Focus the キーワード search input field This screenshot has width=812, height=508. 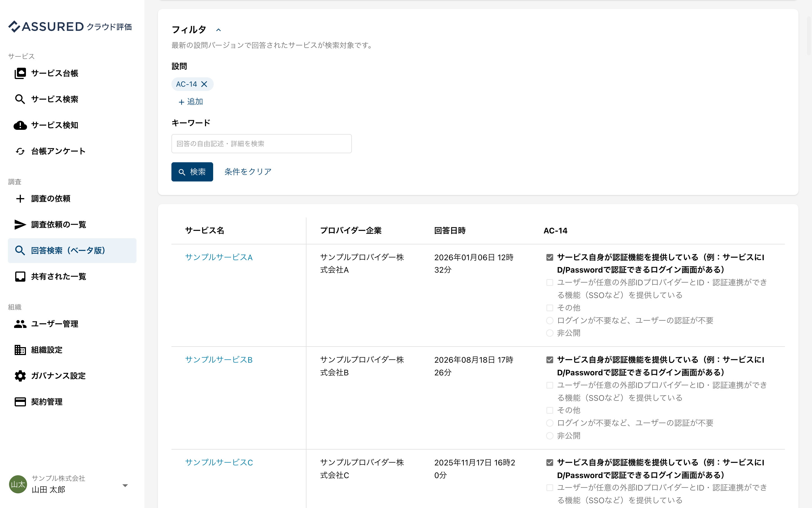pyautogui.click(x=261, y=144)
